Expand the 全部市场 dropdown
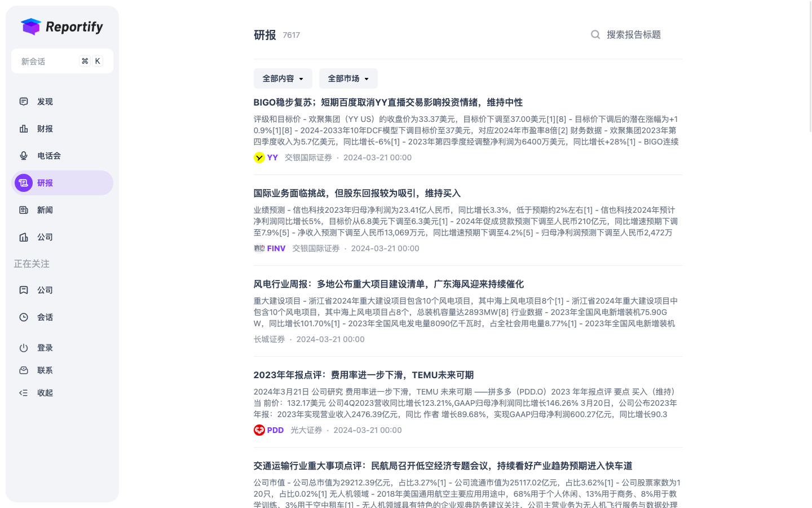Screen dimensions: 812x508 [x=348, y=78]
